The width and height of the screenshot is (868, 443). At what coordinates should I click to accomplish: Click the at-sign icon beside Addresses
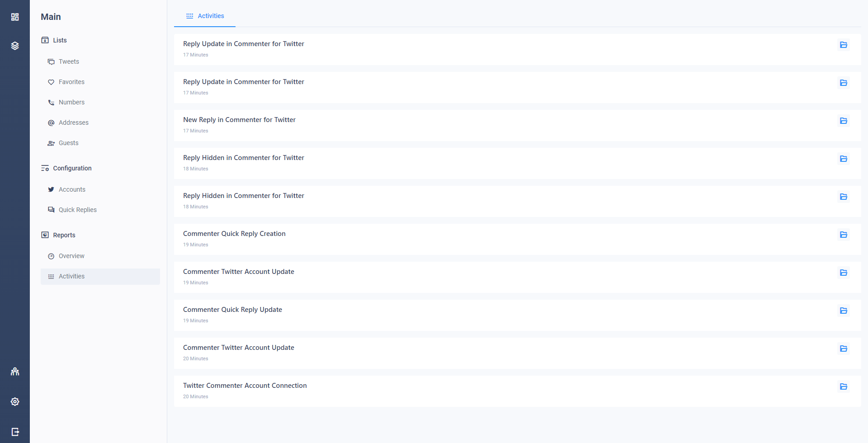[51, 123]
